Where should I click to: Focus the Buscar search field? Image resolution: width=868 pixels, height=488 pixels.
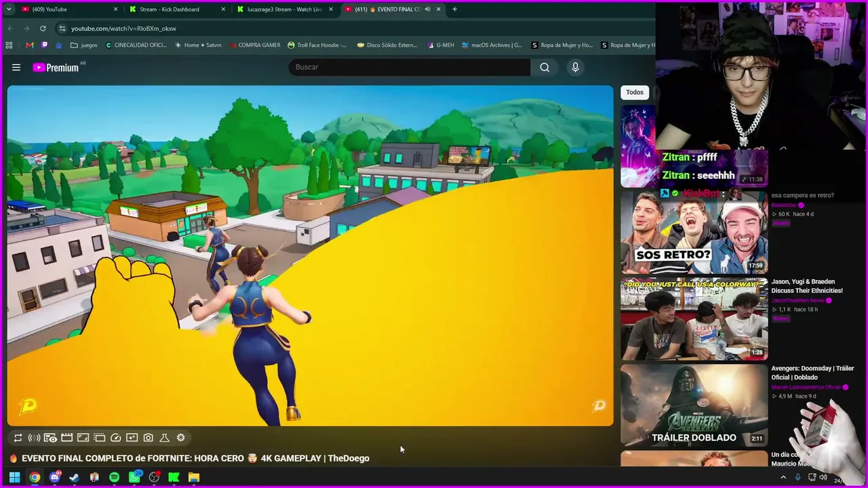410,67
